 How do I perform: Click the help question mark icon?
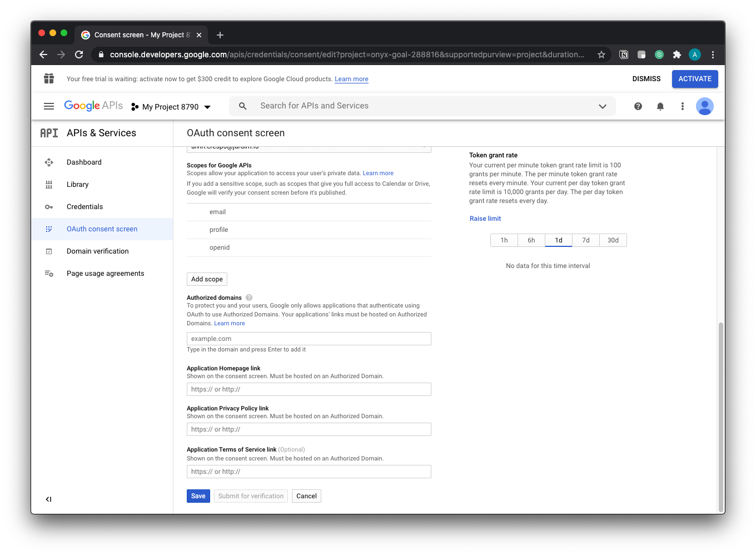coord(638,106)
